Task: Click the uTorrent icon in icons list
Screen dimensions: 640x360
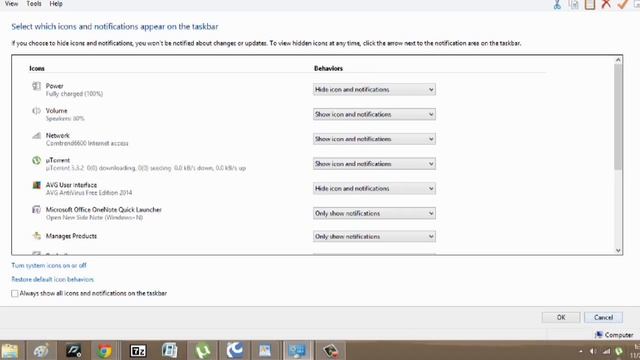Action: [x=36, y=160]
